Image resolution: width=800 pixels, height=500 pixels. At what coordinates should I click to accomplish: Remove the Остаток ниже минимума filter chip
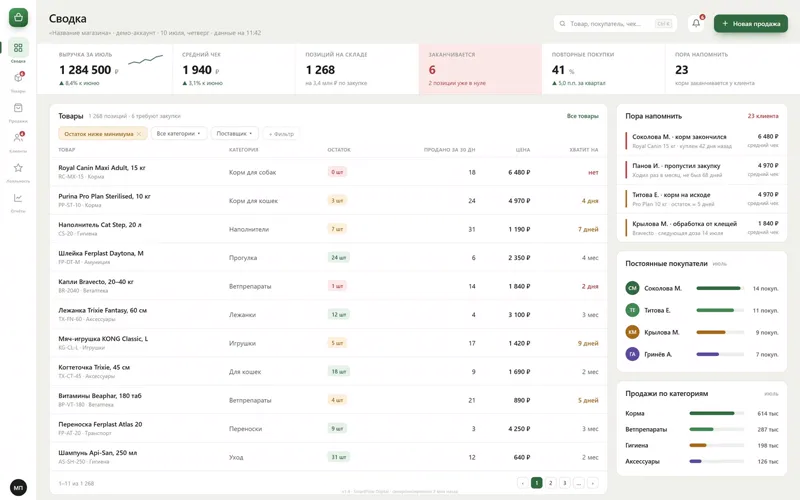click(x=139, y=134)
